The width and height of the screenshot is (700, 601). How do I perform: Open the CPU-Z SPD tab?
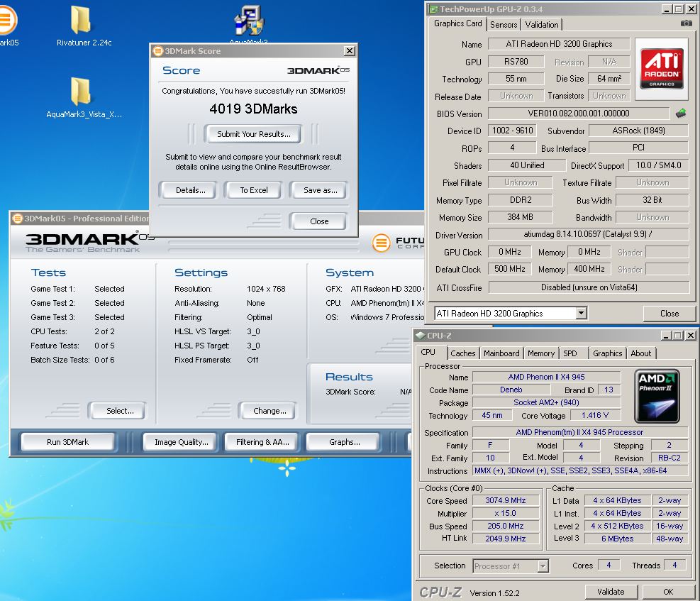[570, 353]
